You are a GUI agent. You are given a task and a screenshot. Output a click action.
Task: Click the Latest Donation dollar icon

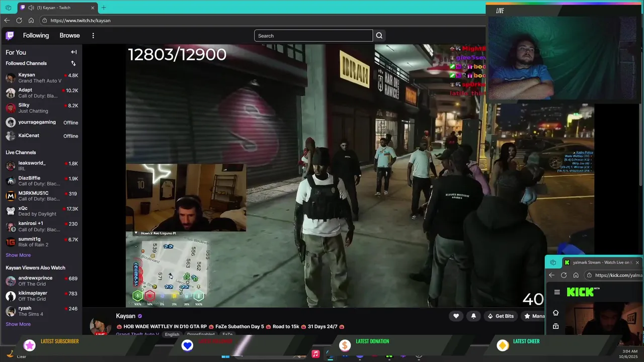[345, 345]
